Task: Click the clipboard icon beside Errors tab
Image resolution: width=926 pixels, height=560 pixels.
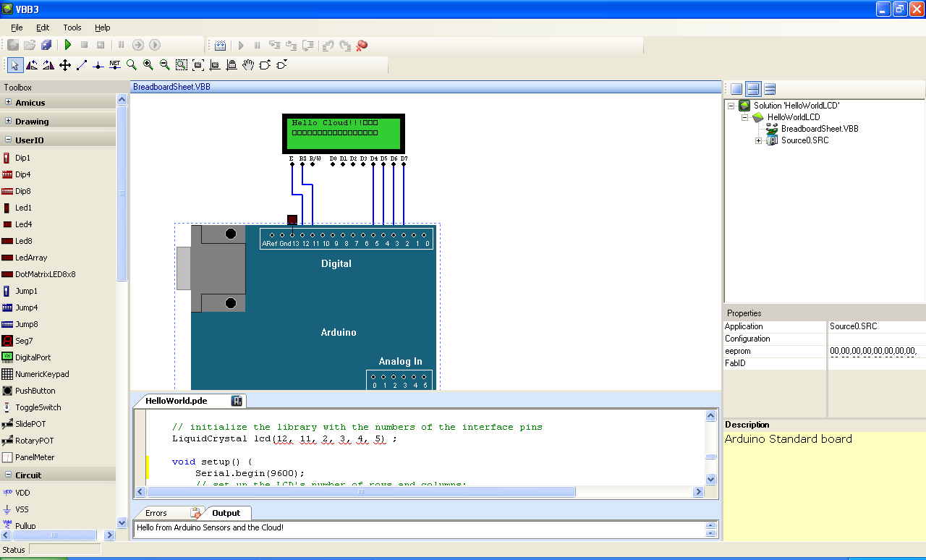Action: click(195, 513)
